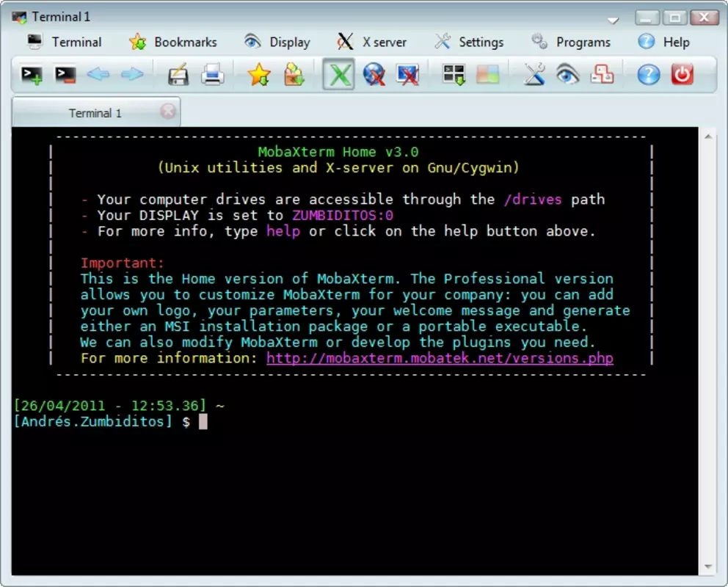The height and width of the screenshot is (587, 728).
Task: Print terminal contents with printer icon
Action: pos(213,74)
